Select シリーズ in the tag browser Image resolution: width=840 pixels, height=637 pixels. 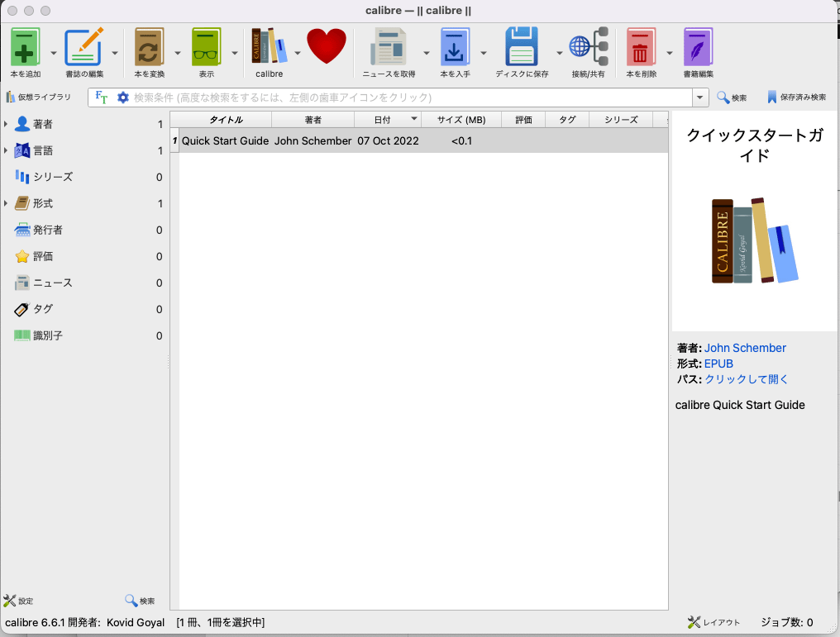[53, 177]
